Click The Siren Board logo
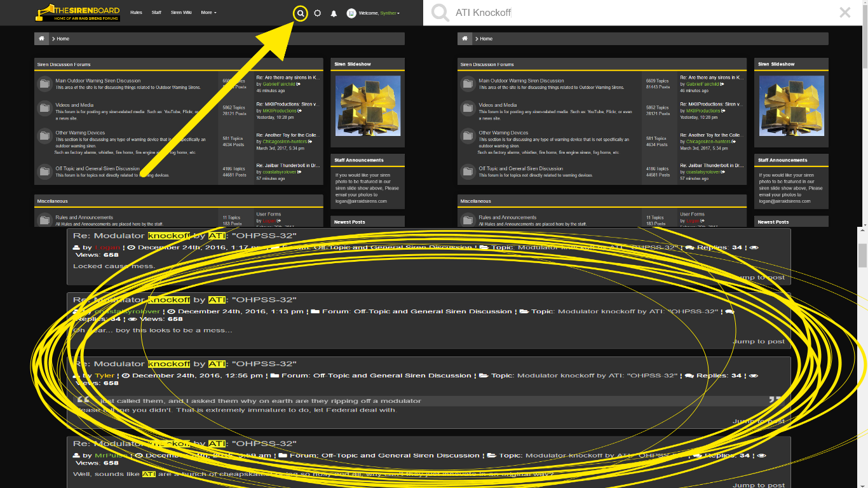This screenshot has width=868, height=488. (78, 13)
